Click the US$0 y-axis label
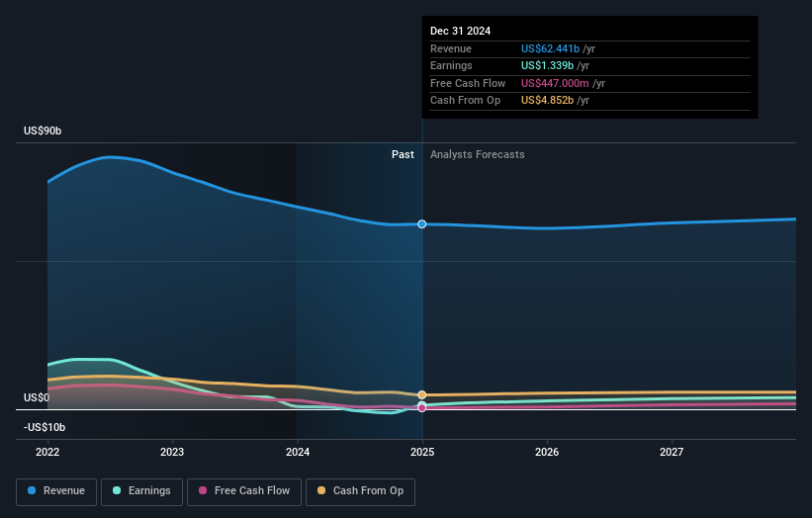Viewport: 812px width, 518px height. 37,397
